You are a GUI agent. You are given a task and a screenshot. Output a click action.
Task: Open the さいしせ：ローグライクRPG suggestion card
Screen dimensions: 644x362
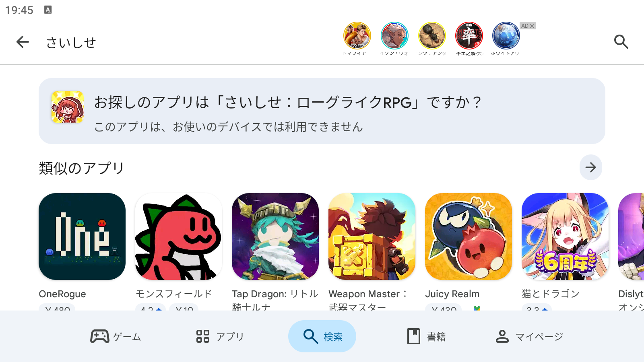pyautogui.click(x=322, y=111)
